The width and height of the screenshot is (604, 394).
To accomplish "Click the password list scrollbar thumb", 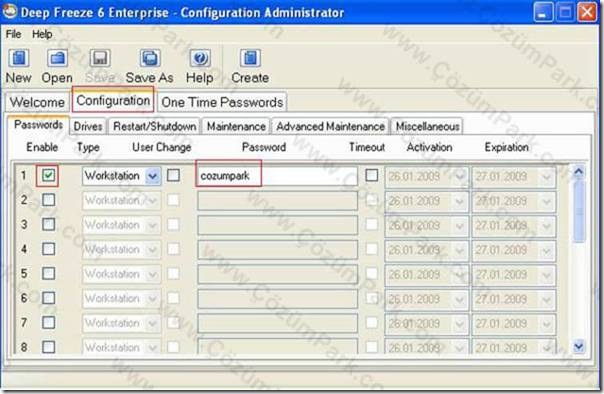I will click(579, 211).
